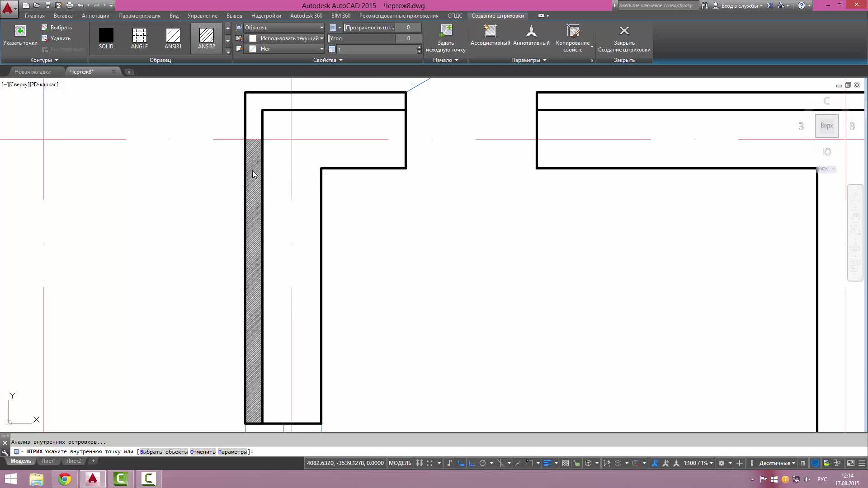Click 'Закрыть Создание штриховки' button

coord(624,38)
